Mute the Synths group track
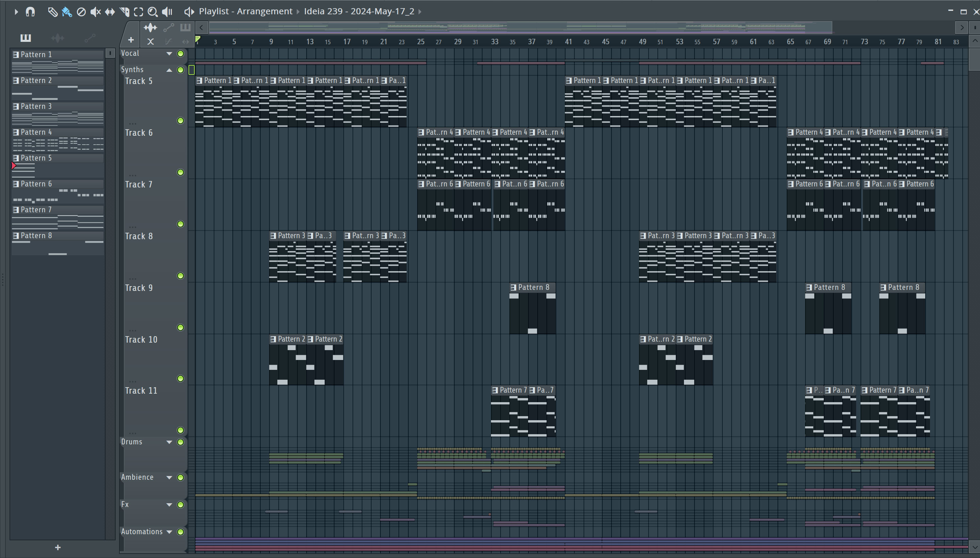The height and width of the screenshot is (558, 980). (180, 70)
